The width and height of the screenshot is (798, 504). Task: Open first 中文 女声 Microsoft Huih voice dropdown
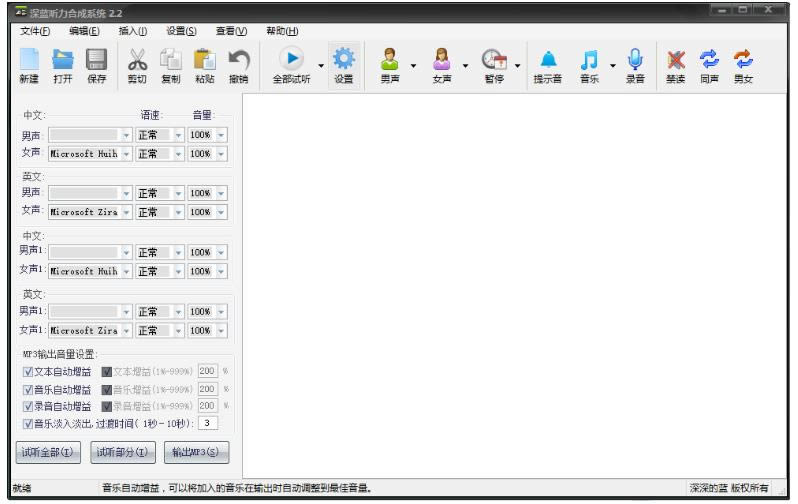click(90, 154)
